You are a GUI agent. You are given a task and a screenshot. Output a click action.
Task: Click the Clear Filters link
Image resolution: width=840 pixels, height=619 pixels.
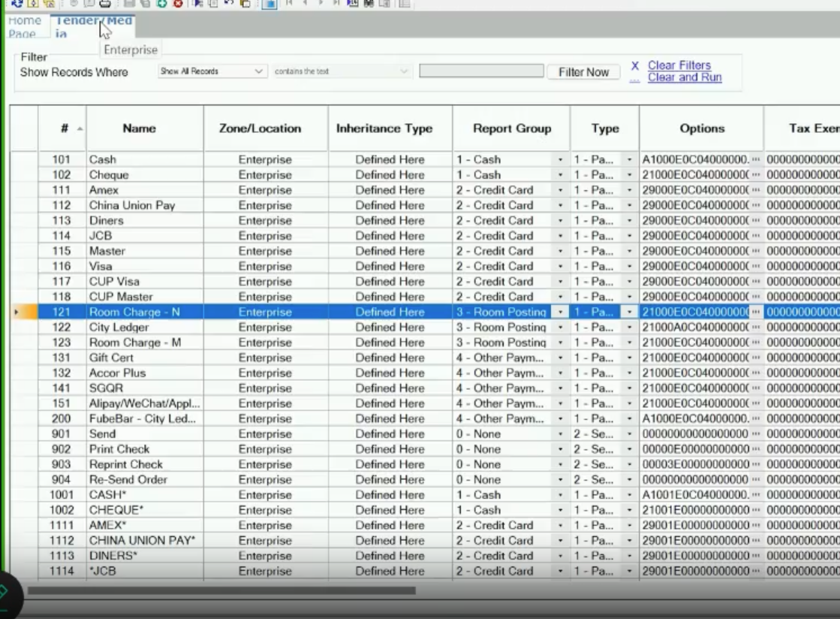tap(679, 65)
